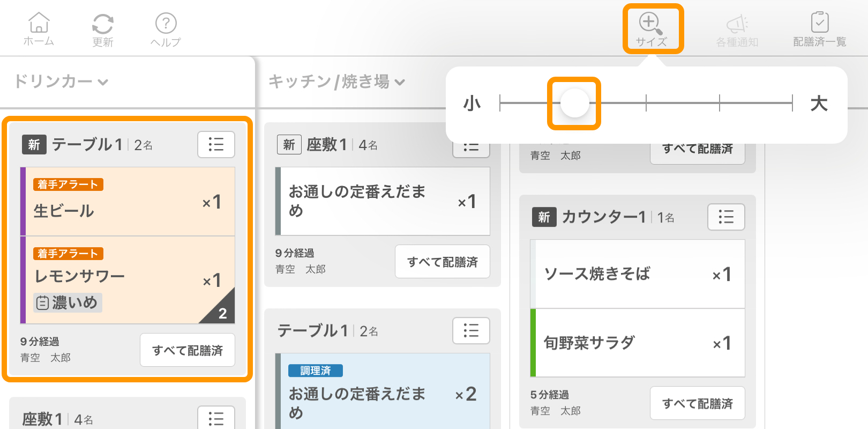Mark all served for カウンター1 order
Image resolution: width=868 pixels, height=429 pixels.
pos(698,403)
